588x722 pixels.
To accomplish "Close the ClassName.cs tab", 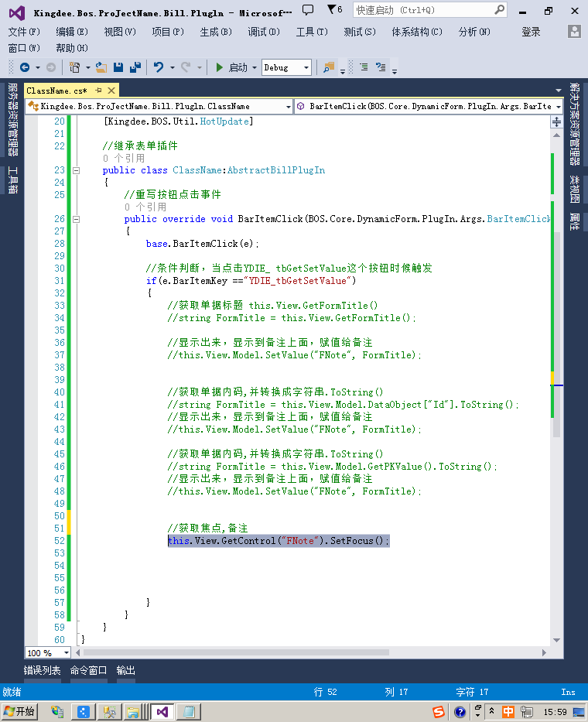I will click(x=111, y=91).
